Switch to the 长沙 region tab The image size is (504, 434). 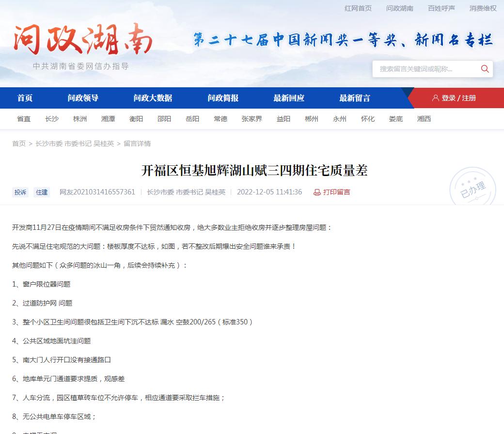(52, 119)
